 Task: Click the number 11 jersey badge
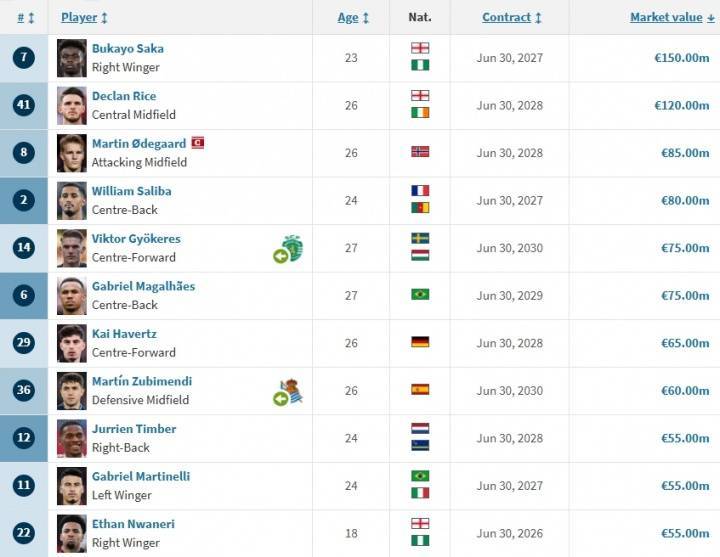coord(24,485)
